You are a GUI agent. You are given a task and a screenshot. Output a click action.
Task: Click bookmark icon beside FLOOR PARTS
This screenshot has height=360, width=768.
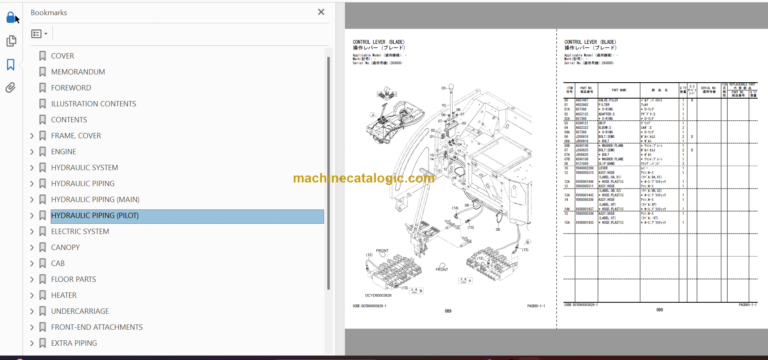pyautogui.click(x=43, y=279)
